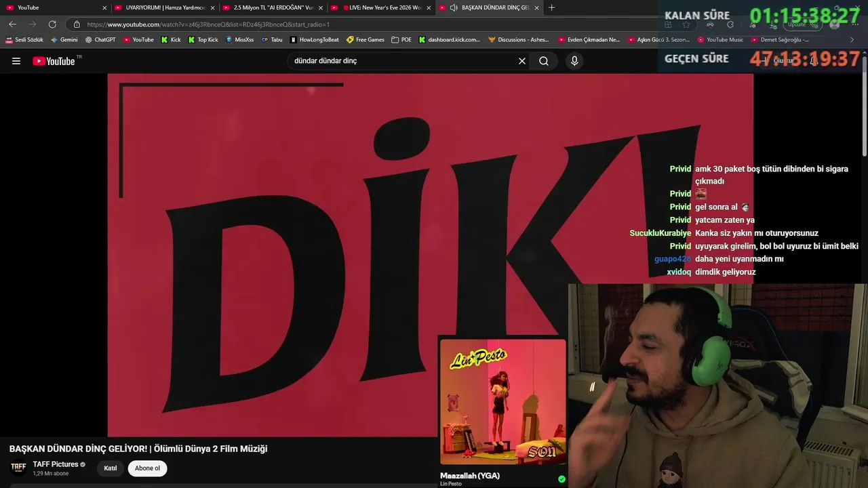Open Aşkın Gücü 3. Sezon bookmark
The image size is (868, 488).
tap(658, 40)
